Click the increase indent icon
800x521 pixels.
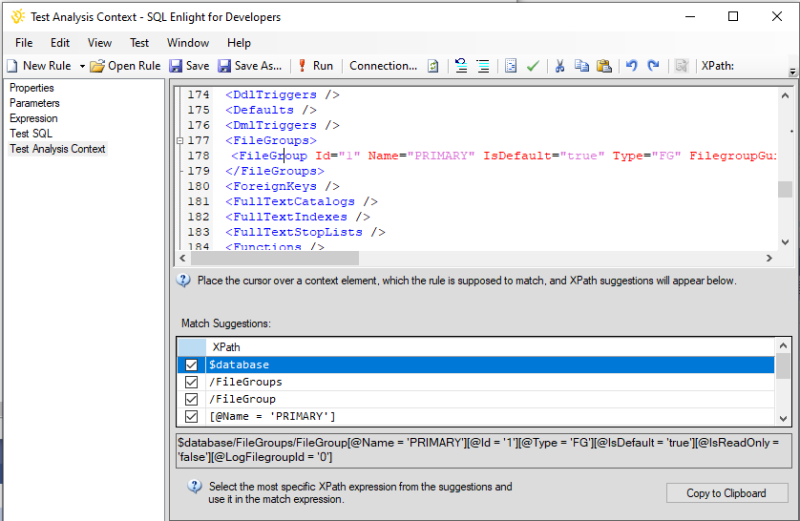[x=483, y=66]
